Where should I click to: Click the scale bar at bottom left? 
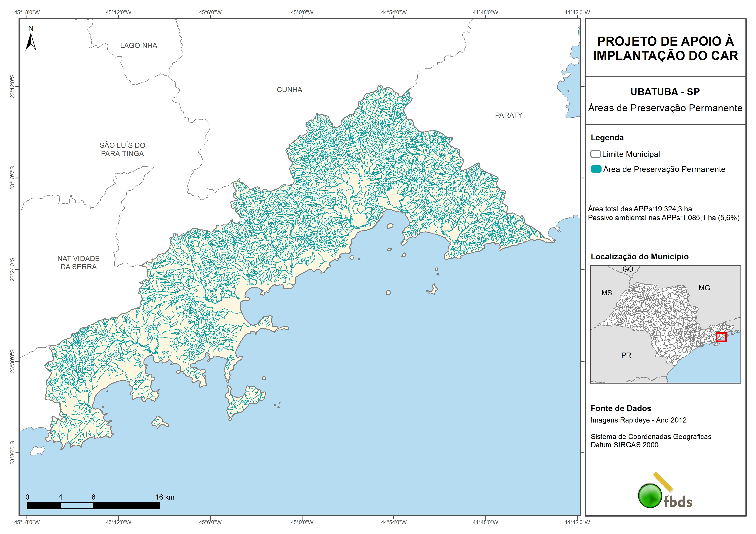click(x=93, y=506)
